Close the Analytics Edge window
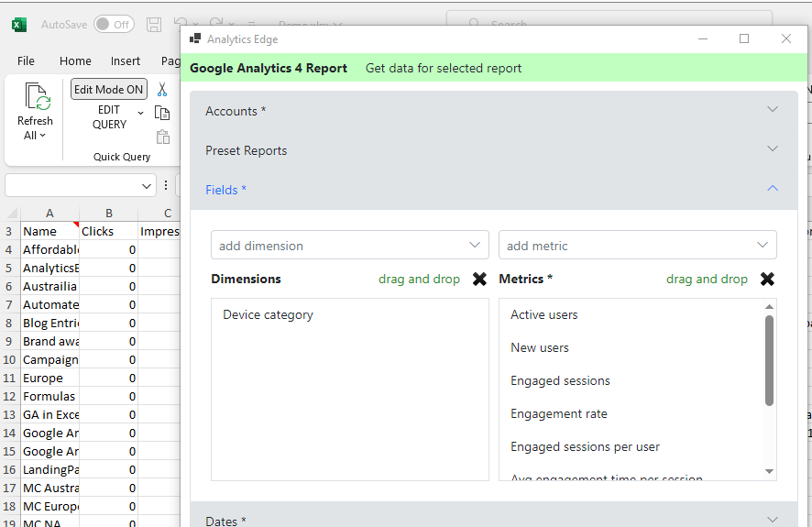Screen dimensions: 812x527 pos(786,38)
